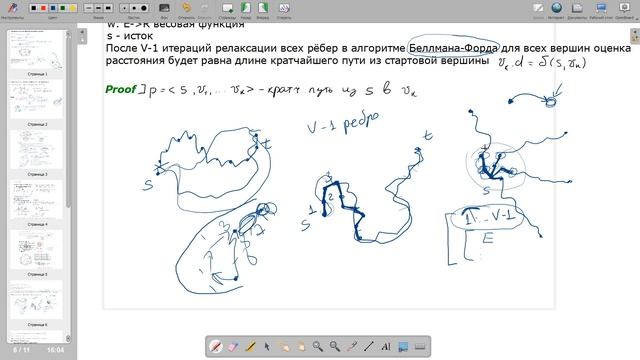640x360 pixels.
Task: Choose the thin line width
Action: (89, 8)
